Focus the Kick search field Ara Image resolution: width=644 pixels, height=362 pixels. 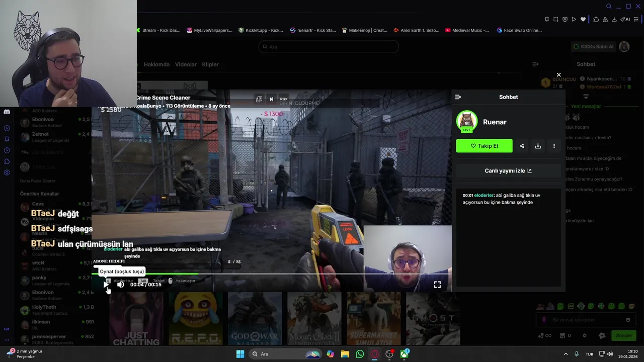pos(329,47)
